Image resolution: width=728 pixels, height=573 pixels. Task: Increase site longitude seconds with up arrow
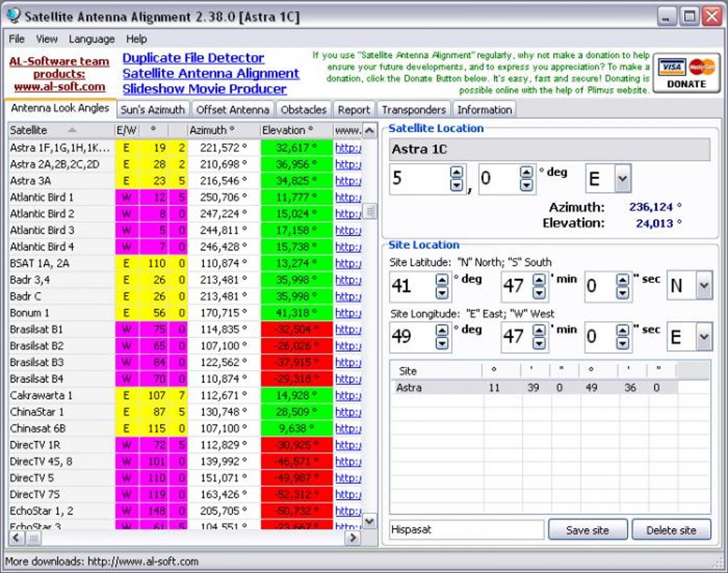coord(622,330)
